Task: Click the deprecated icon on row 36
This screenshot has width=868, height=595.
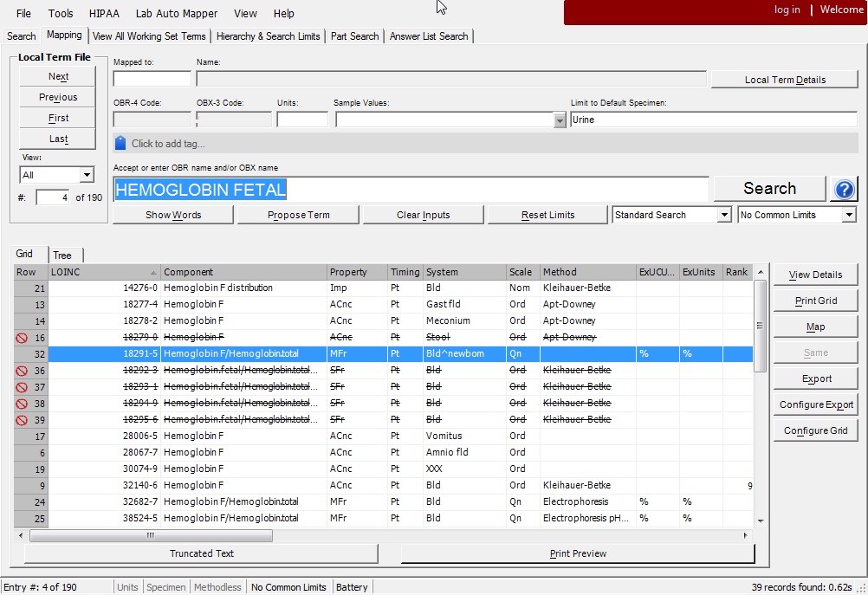Action: (x=22, y=371)
